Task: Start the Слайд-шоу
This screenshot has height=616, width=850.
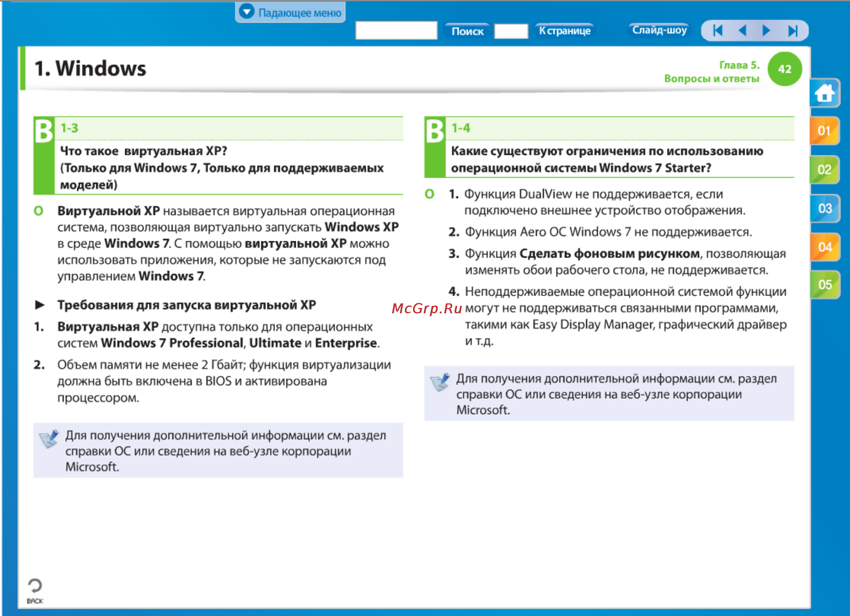Action: click(x=659, y=30)
